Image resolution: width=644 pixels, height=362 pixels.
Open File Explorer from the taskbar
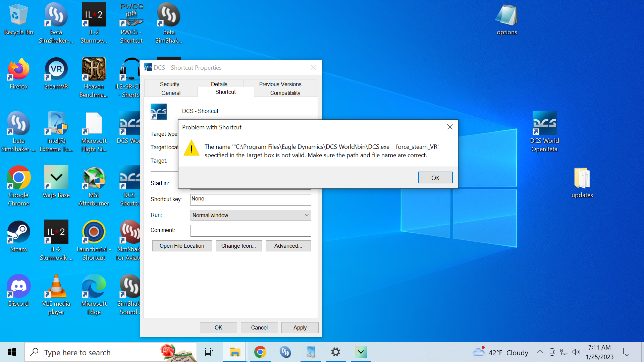(x=235, y=352)
